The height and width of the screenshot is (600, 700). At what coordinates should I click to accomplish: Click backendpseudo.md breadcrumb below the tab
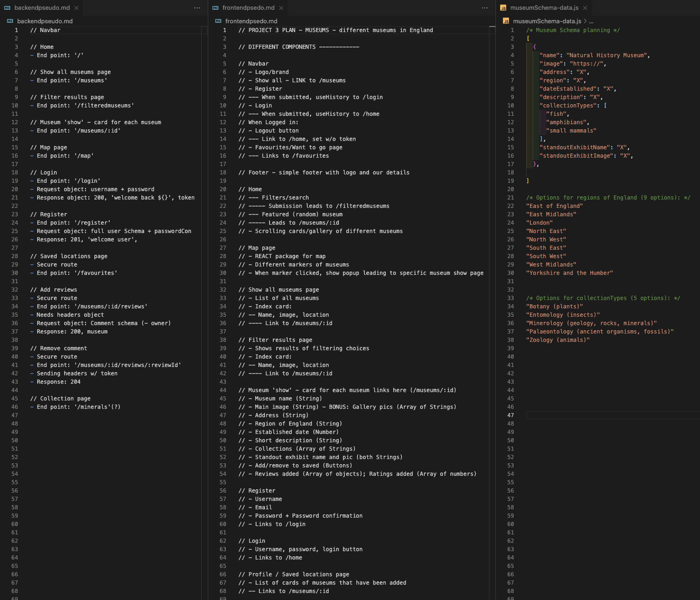[x=45, y=21]
